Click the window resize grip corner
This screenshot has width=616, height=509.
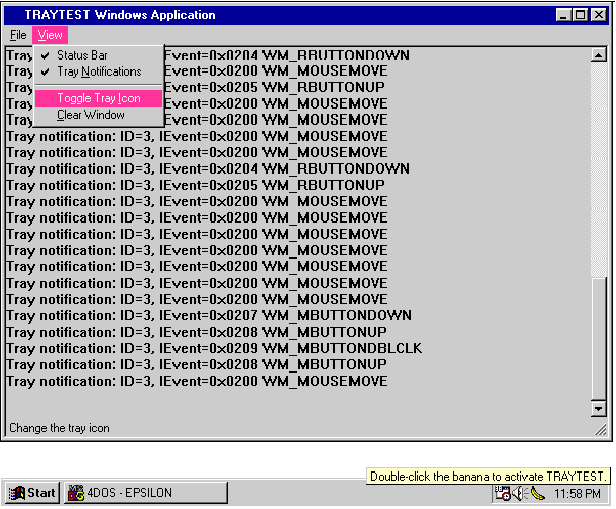pyautogui.click(x=600, y=430)
